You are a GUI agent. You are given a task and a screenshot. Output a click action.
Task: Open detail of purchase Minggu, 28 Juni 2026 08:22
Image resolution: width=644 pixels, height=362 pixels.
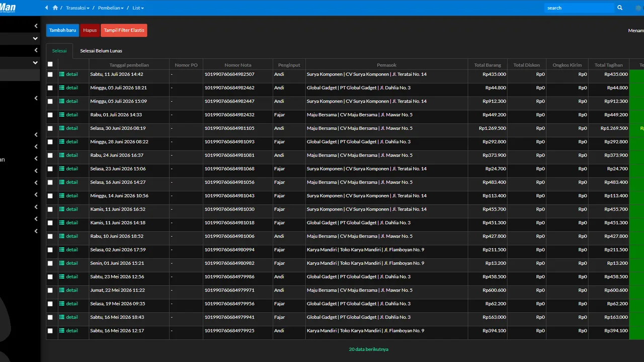tap(68, 142)
